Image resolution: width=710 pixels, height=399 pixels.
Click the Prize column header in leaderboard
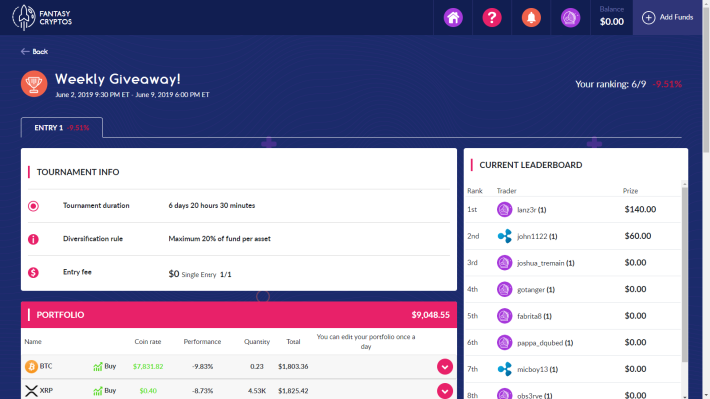pos(630,191)
